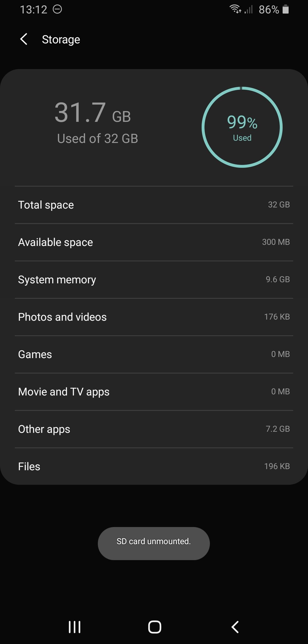Tap the 99% Used circular progress ring
Viewport: 308px width, 644px height.
[242, 127]
